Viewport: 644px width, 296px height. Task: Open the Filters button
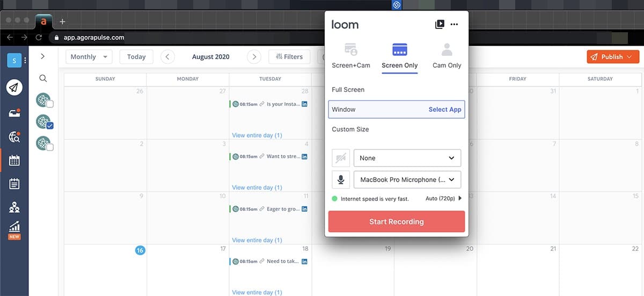coord(289,56)
